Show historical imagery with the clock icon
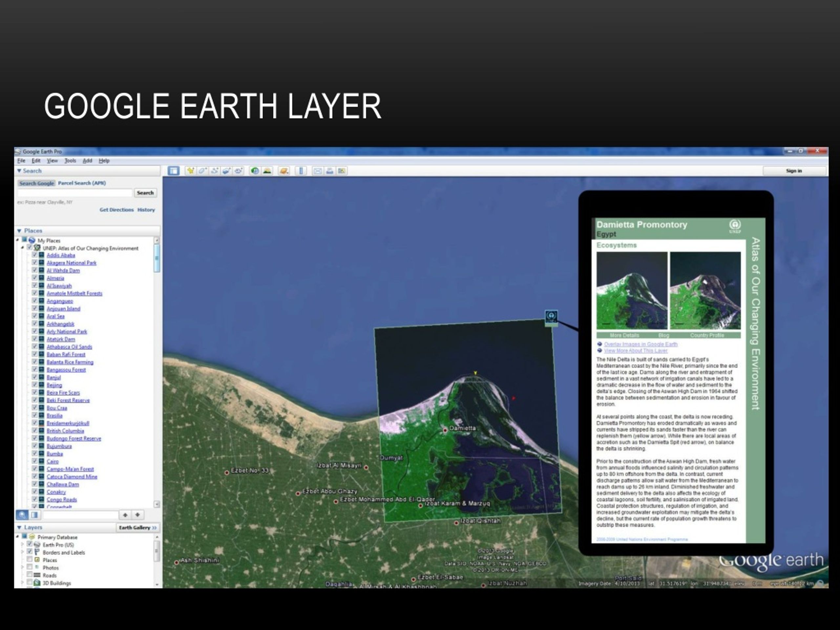Image resolution: width=840 pixels, height=630 pixels. tap(255, 171)
